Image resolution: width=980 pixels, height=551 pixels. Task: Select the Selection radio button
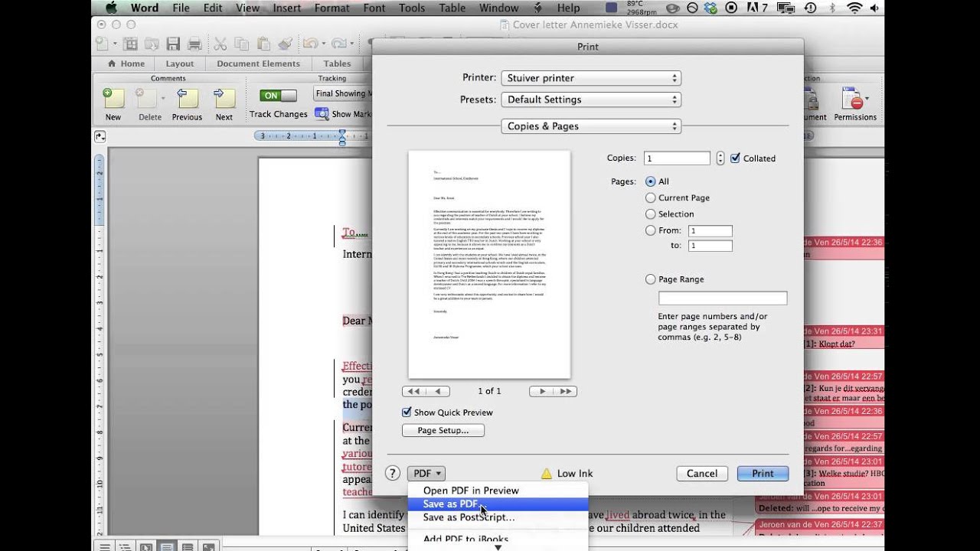click(x=651, y=214)
